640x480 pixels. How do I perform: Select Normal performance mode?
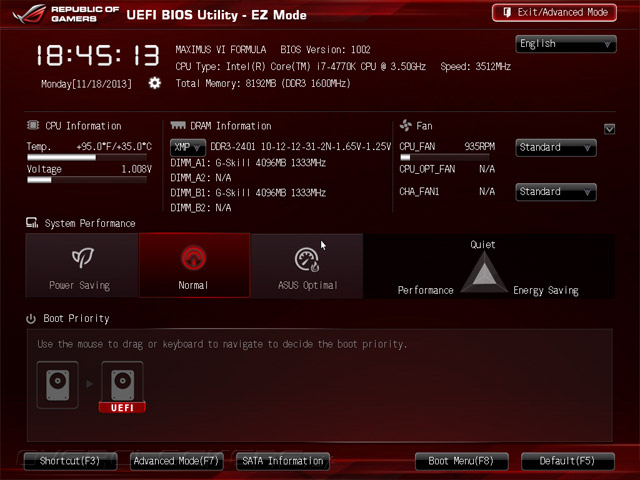tap(194, 265)
